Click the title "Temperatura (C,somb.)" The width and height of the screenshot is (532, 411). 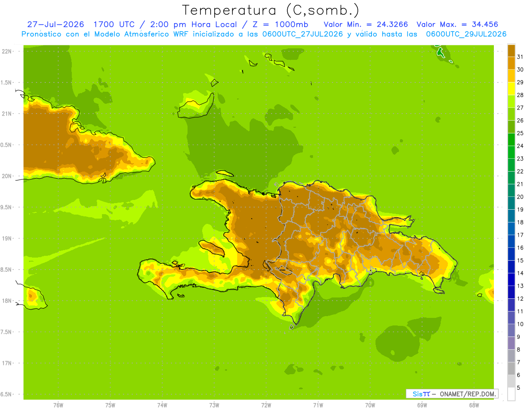click(x=270, y=10)
